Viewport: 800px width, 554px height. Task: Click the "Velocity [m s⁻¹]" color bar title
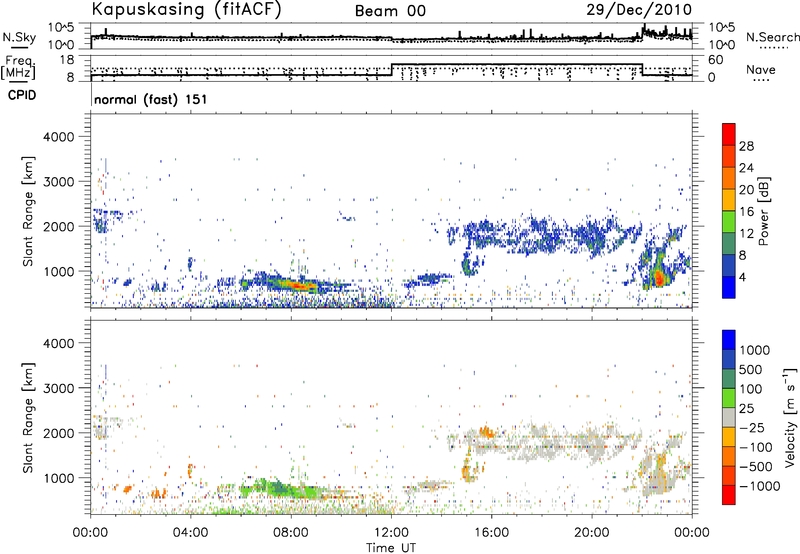[790, 417]
